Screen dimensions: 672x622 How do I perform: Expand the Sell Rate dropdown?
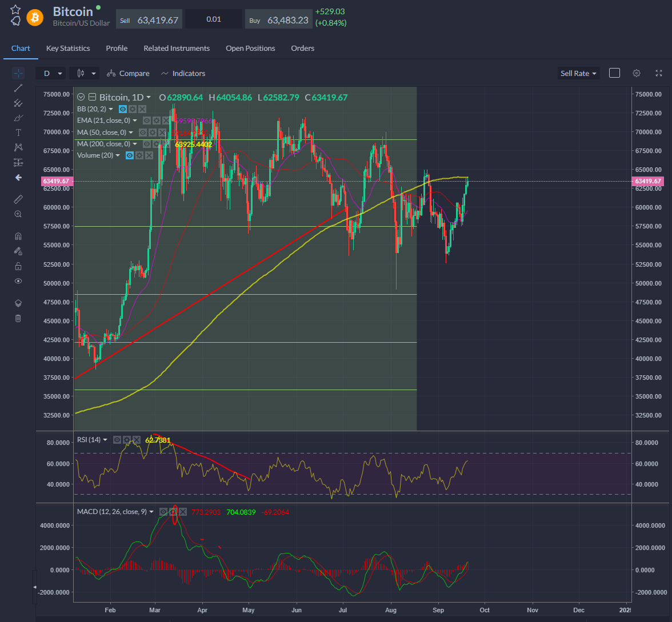(578, 73)
